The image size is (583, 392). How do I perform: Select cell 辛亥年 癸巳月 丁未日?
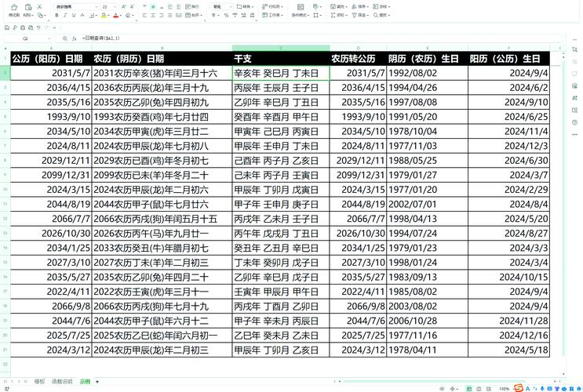[281, 73]
